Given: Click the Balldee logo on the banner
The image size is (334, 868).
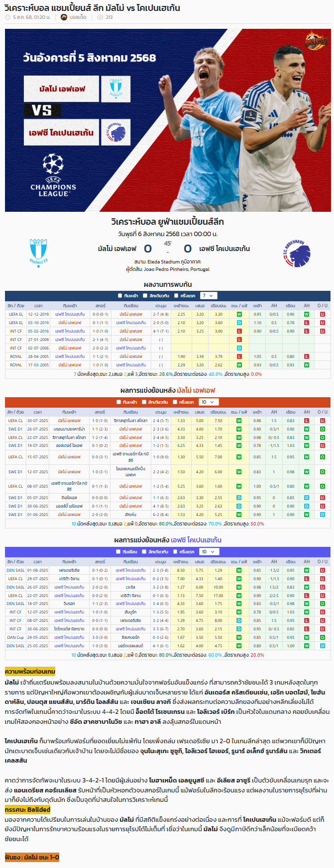Looking at the screenshot, I should (x=316, y=41).
